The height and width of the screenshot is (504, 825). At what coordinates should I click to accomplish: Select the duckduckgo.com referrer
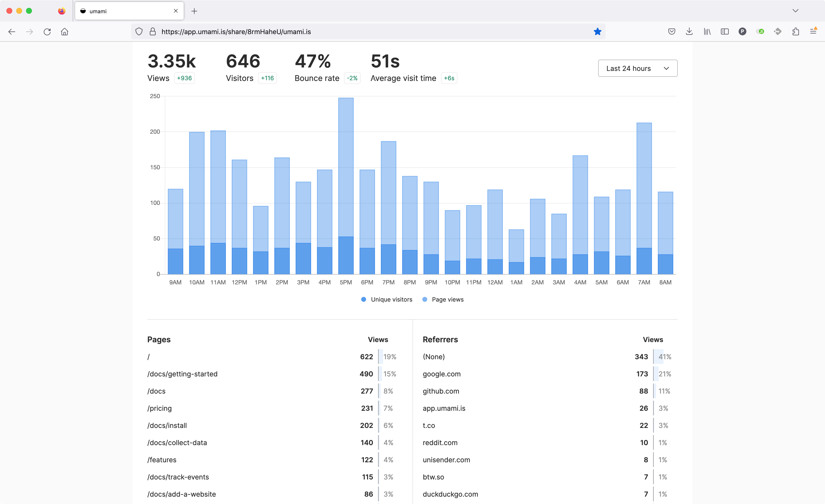(x=548, y=494)
